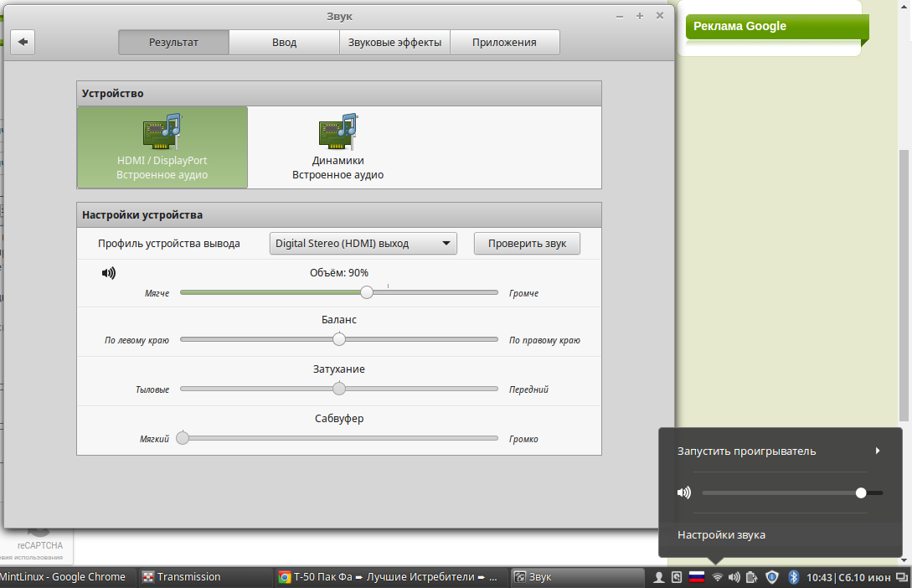Viewport: 912px width, 588px height.
Task: Click the Баланс slider handle
Action: coord(338,339)
